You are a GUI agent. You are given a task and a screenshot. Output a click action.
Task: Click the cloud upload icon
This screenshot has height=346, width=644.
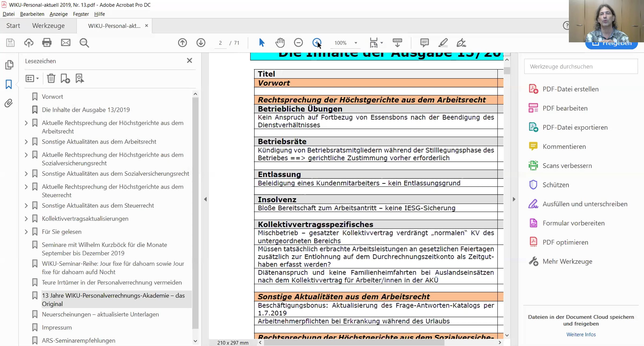point(29,43)
